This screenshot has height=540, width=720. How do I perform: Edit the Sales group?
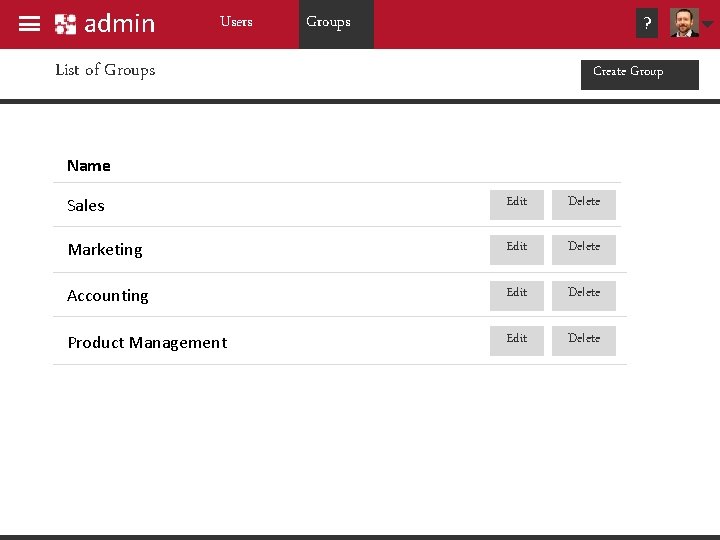[x=517, y=205]
